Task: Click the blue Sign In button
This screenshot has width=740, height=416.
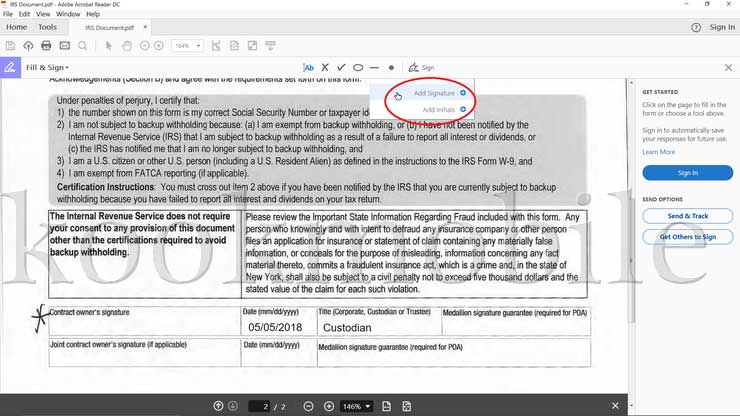Action: [688, 173]
